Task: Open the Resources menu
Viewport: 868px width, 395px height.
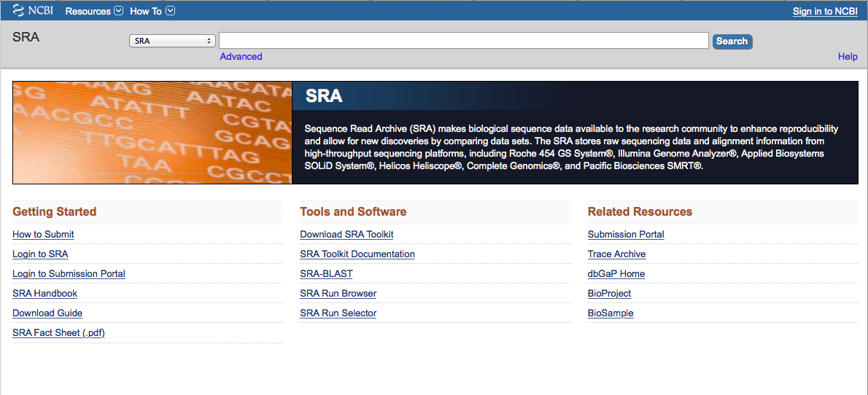Action: pyautogui.click(x=88, y=11)
